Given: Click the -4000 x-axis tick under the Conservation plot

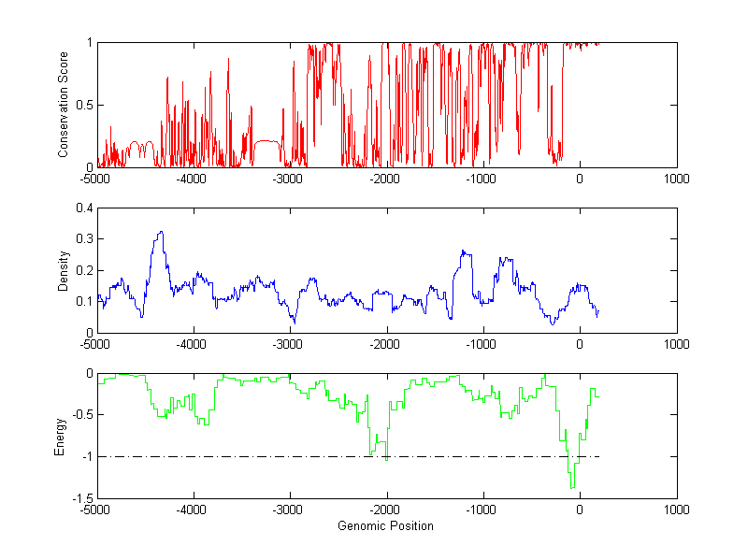Looking at the screenshot, I should click(192, 179).
